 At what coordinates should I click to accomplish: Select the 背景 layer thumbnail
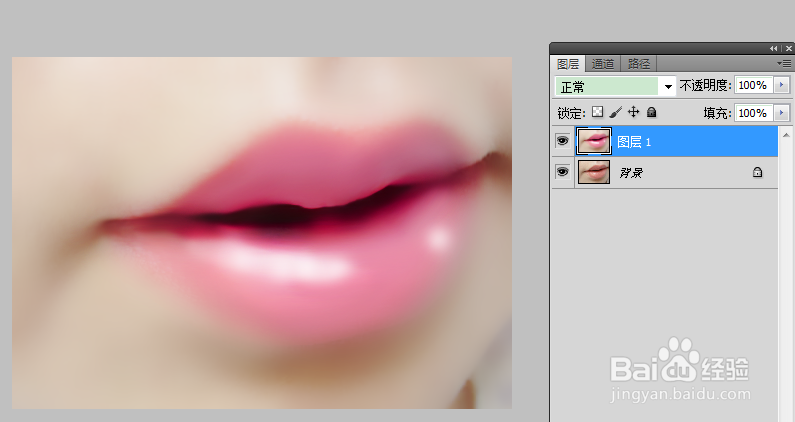coord(594,172)
